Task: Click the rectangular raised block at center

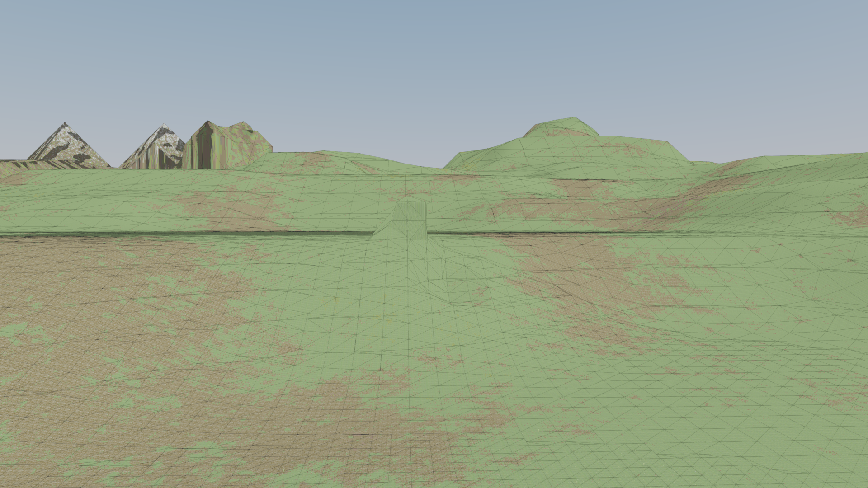Action: coord(417,220)
